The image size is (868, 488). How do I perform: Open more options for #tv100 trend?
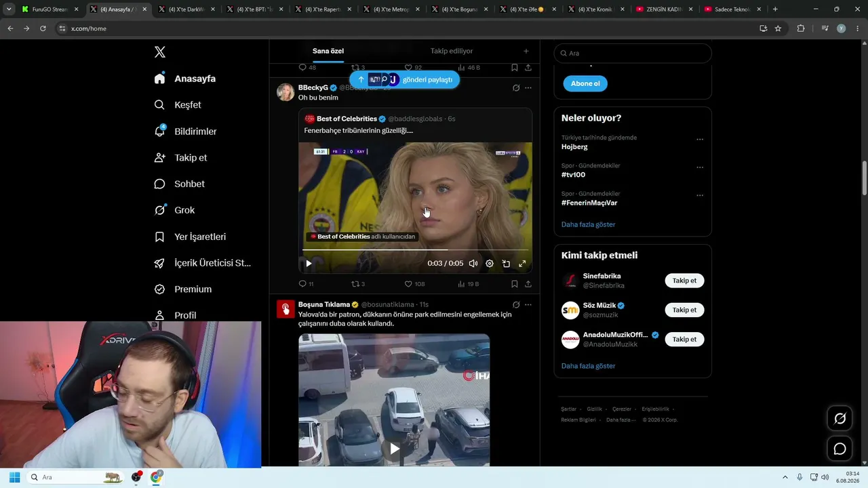(700, 167)
